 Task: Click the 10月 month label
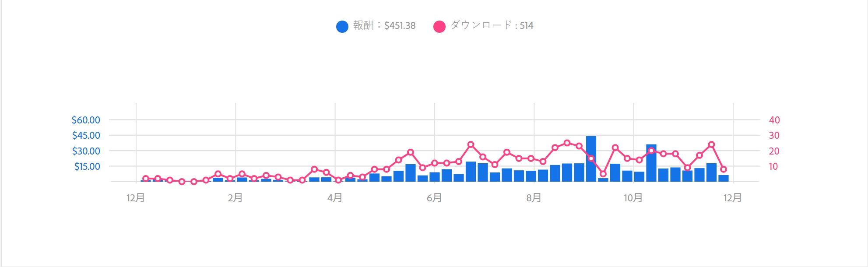pos(633,198)
